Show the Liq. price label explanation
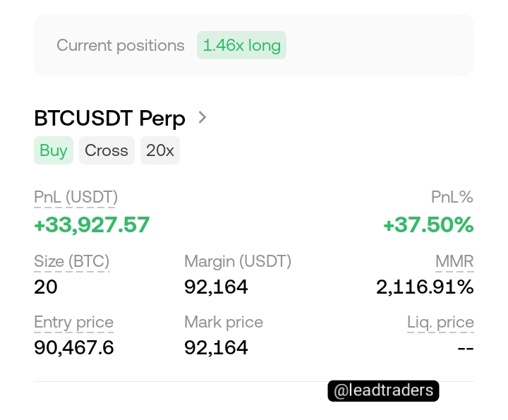The height and width of the screenshot is (420, 508). (440, 323)
